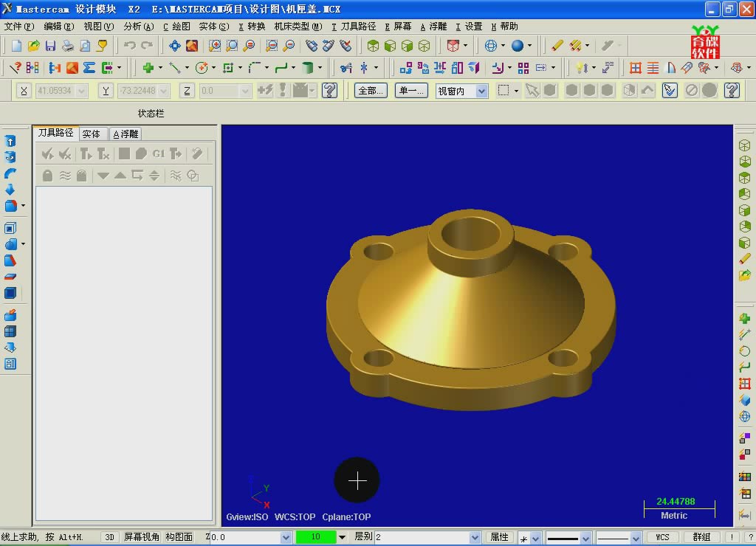
Task: Open the 机床类型(M) menu
Action: coord(298,27)
